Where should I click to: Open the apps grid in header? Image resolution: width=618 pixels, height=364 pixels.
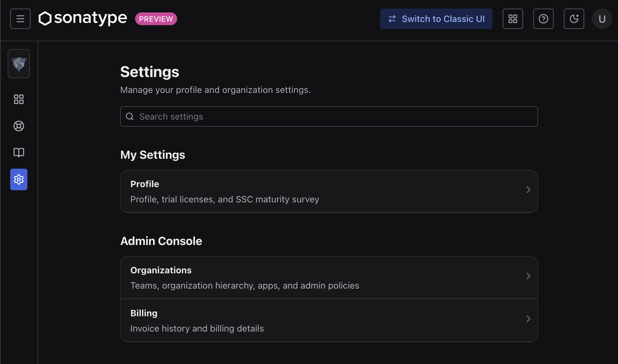coord(513,19)
